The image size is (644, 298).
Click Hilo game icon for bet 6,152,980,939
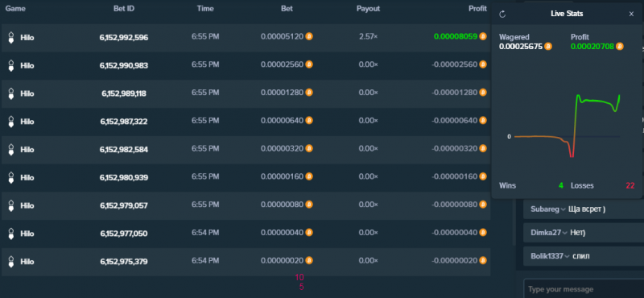11,177
